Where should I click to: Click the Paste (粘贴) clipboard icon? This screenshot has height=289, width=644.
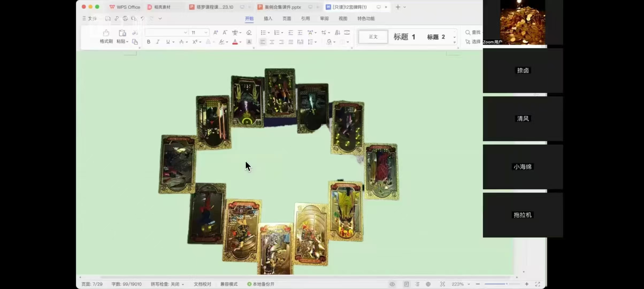(x=122, y=33)
